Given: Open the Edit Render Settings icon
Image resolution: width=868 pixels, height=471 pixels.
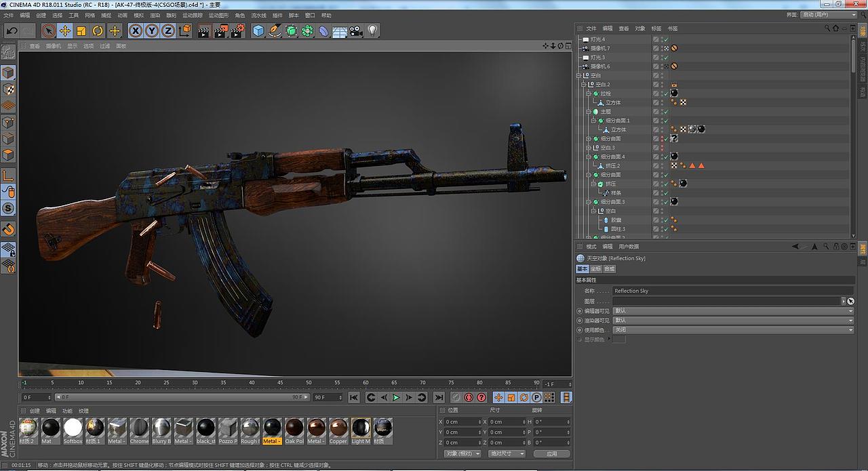Looking at the screenshot, I should [236, 30].
